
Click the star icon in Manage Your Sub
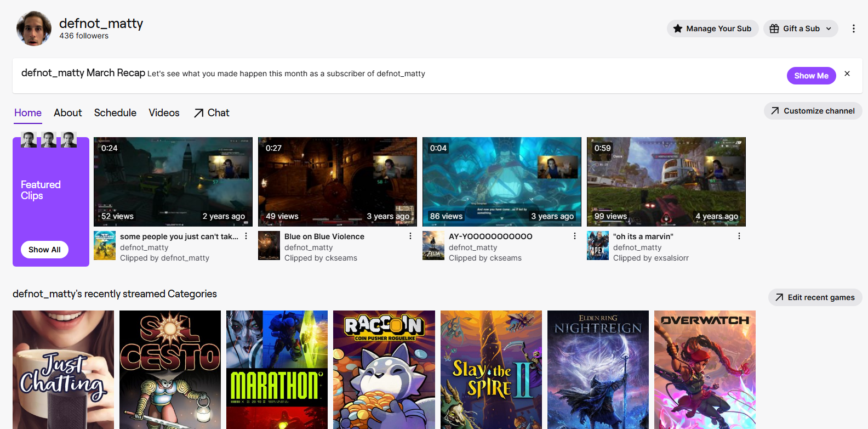(x=678, y=29)
